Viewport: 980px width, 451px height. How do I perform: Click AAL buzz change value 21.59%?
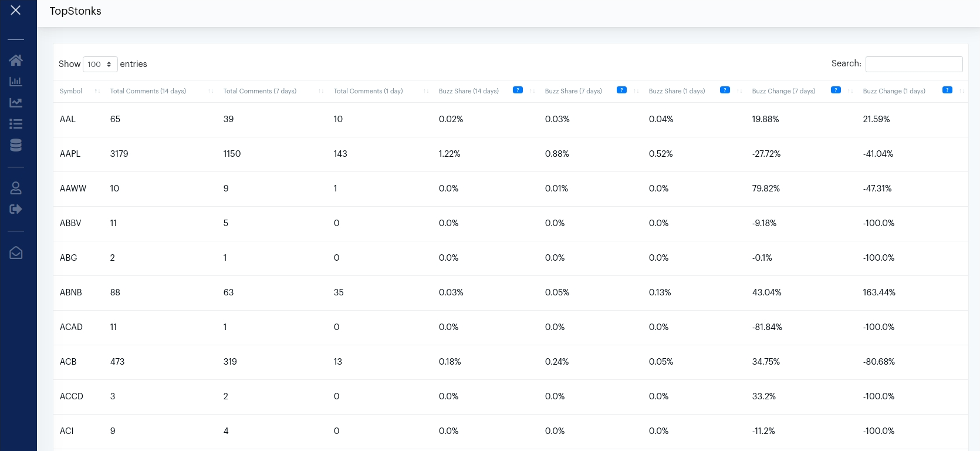click(877, 119)
